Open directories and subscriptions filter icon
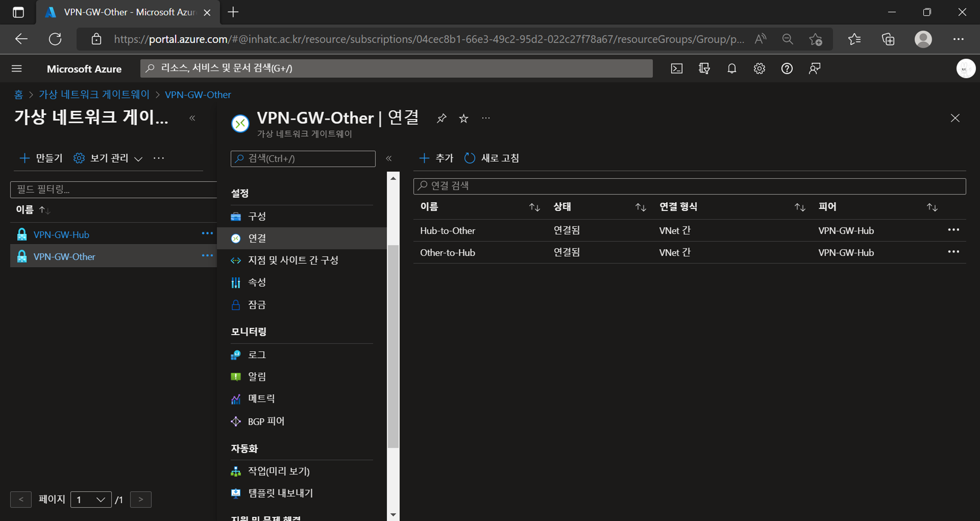 (x=704, y=69)
